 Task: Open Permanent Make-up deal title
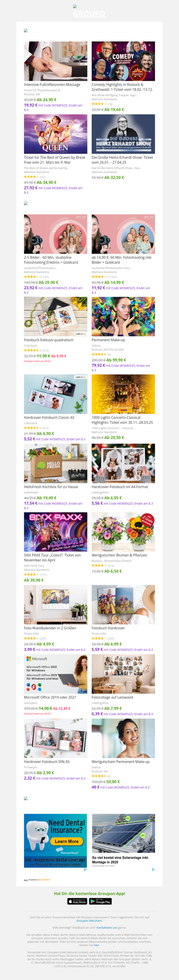tap(108, 340)
